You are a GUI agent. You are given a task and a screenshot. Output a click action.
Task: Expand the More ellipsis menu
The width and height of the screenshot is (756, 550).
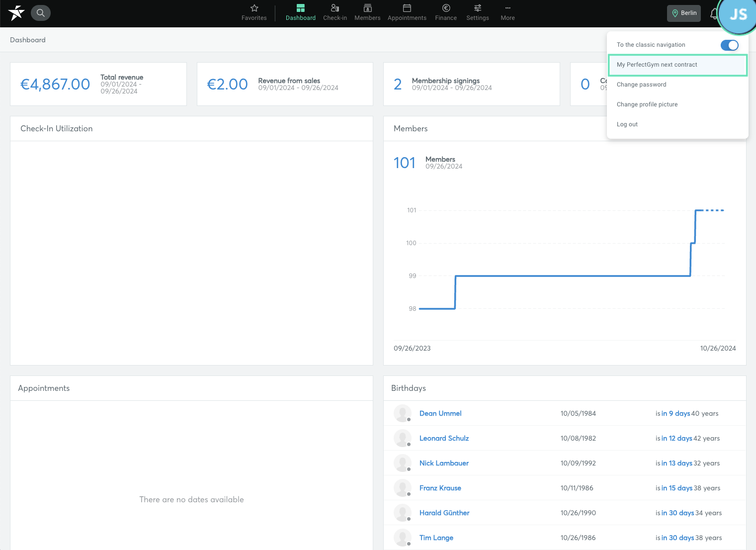(508, 13)
